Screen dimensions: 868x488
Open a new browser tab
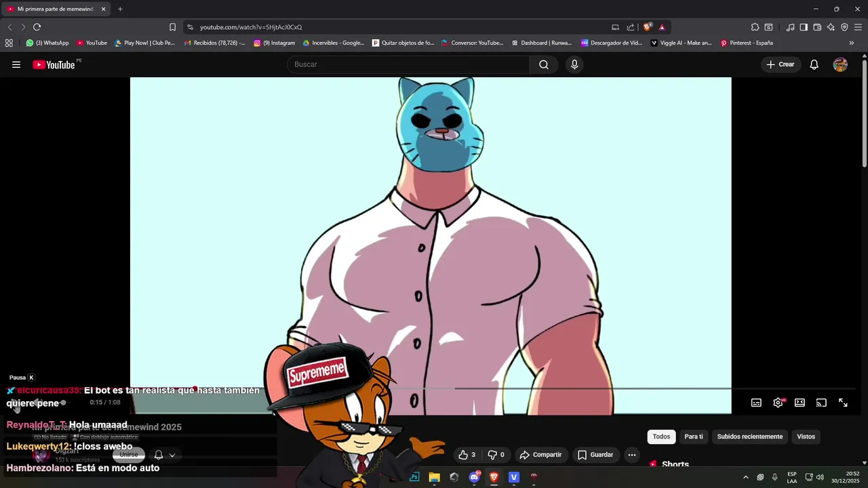tap(120, 9)
